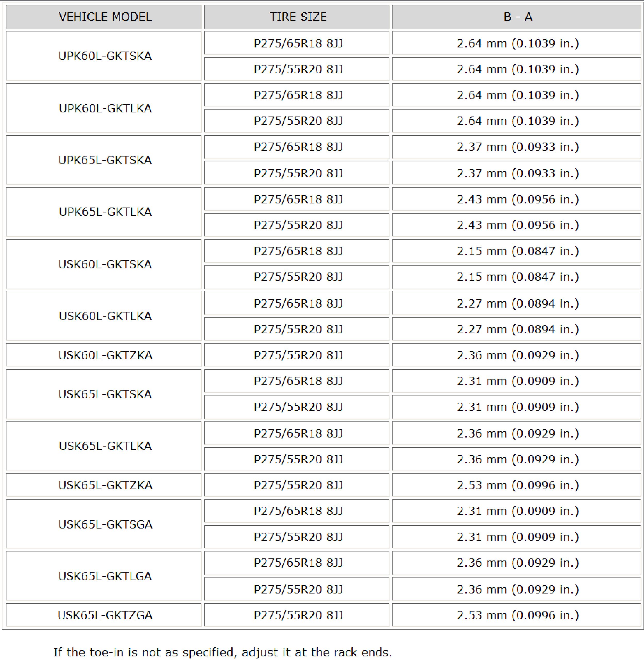Click the TIRE SIZE column header
This screenshot has width=644, height=660.
[x=298, y=16]
